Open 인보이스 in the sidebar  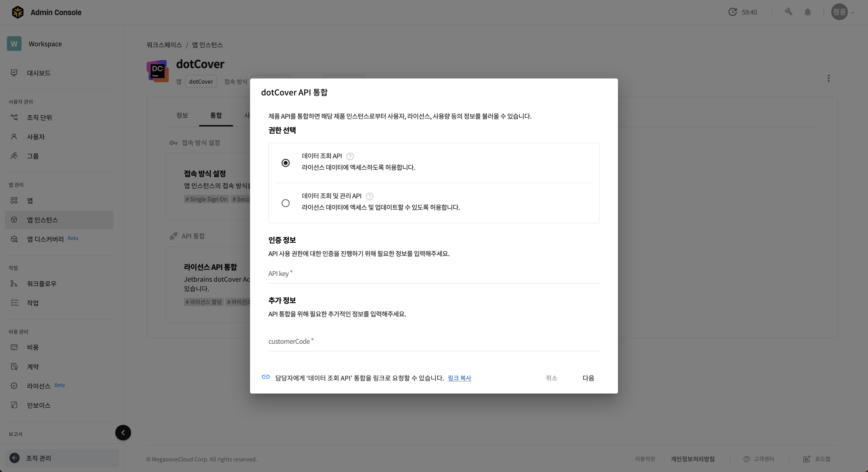(x=59, y=405)
